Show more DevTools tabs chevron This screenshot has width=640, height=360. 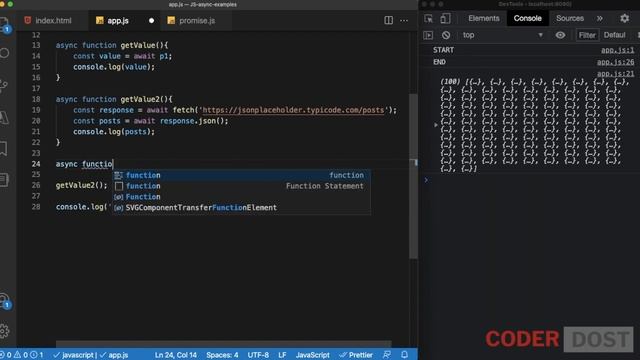point(600,18)
